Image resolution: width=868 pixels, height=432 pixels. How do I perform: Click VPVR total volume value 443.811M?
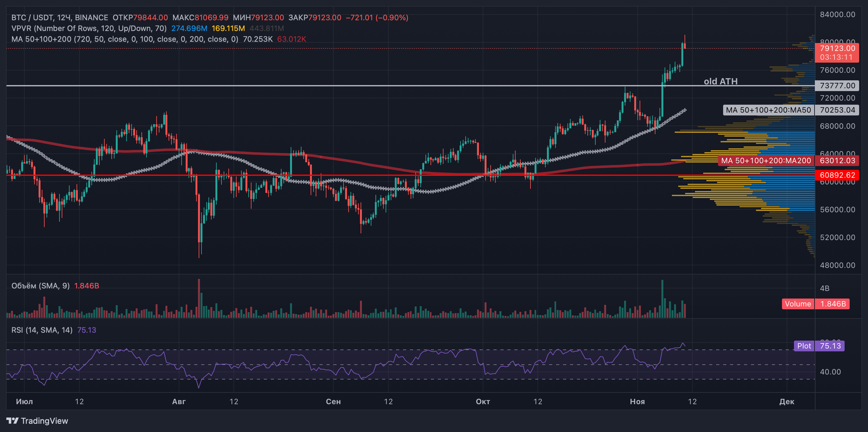(x=267, y=28)
